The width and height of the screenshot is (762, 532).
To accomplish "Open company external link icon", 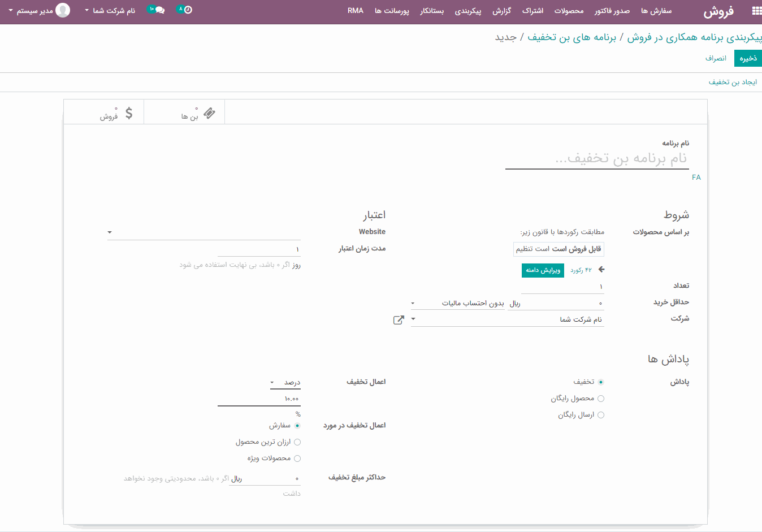I will 399,320.
